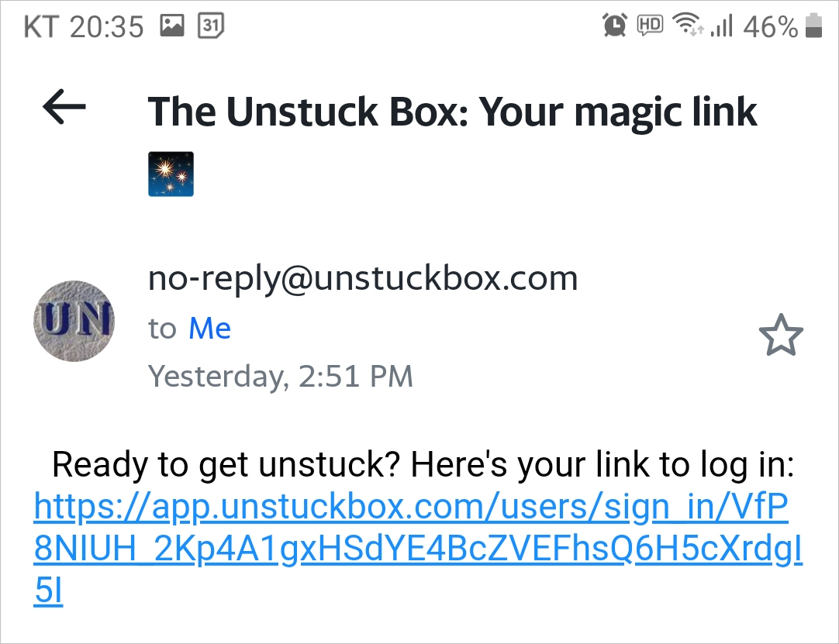Star this email message
Viewport: 839px width, 644px height.
(781, 335)
